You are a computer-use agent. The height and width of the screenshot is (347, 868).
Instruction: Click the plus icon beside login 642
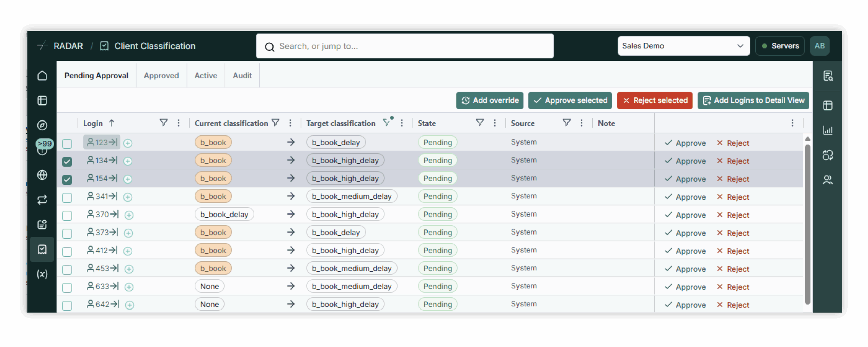[x=129, y=305]
